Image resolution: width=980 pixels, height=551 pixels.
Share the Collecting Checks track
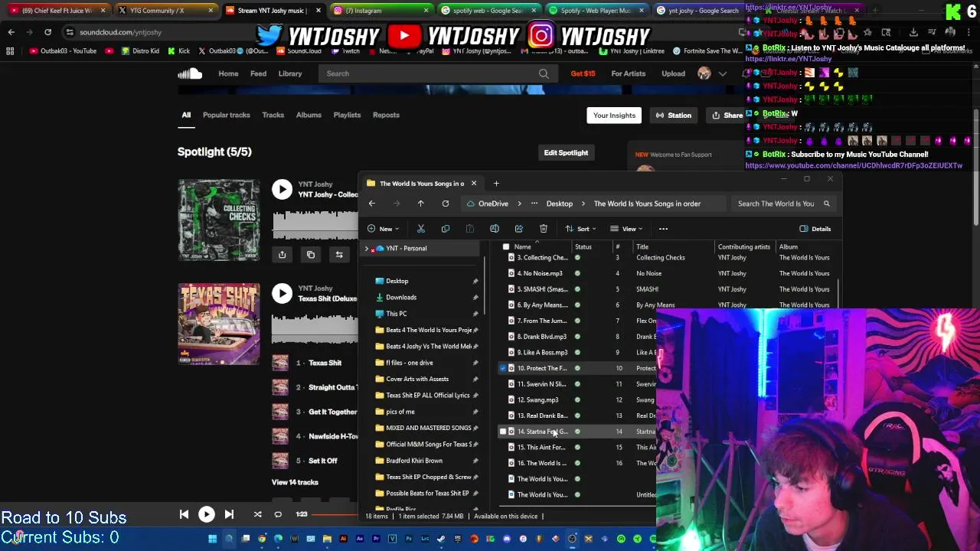click(x=282, y=255)
